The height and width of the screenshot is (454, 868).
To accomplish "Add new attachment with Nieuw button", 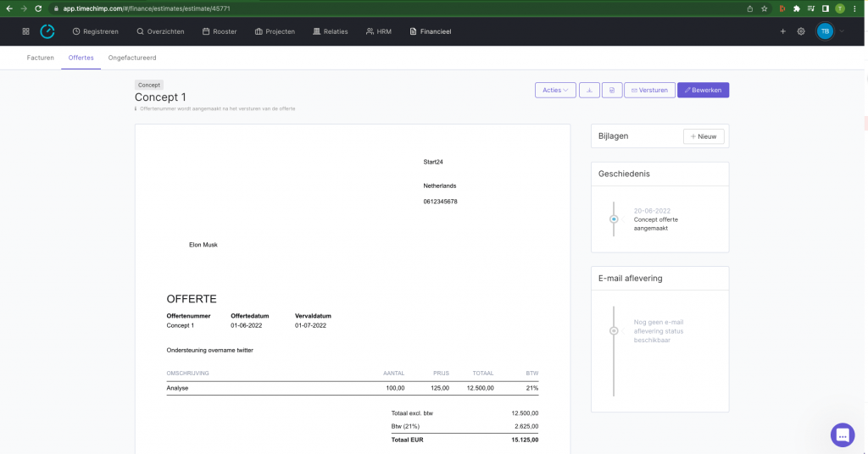I will (x=704, y=136).
